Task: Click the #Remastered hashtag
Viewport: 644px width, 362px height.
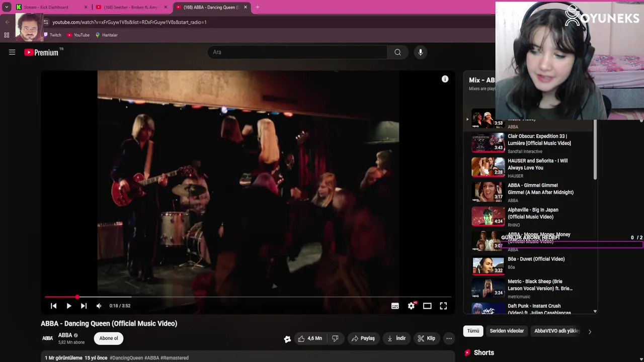Action: [x=175, y=358]
